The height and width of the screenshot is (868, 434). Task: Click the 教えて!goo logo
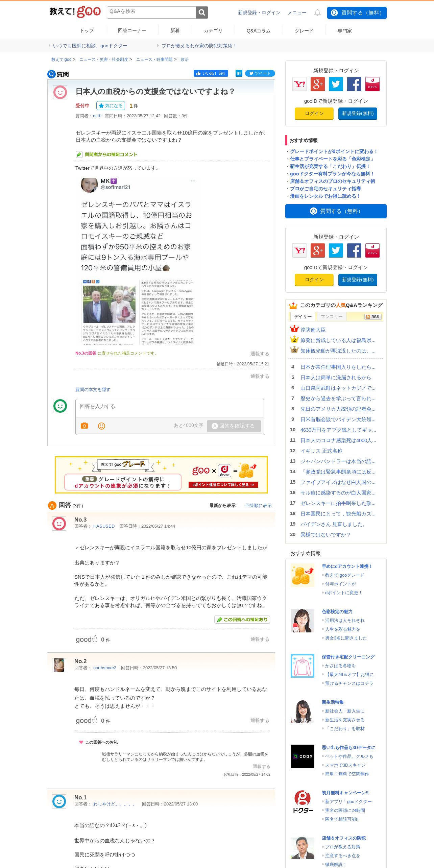[x=75, y=12]
